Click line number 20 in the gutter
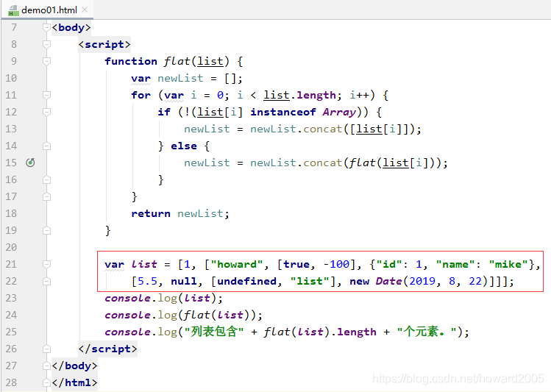This screenshot has height=392, width=551. (11, 247)
